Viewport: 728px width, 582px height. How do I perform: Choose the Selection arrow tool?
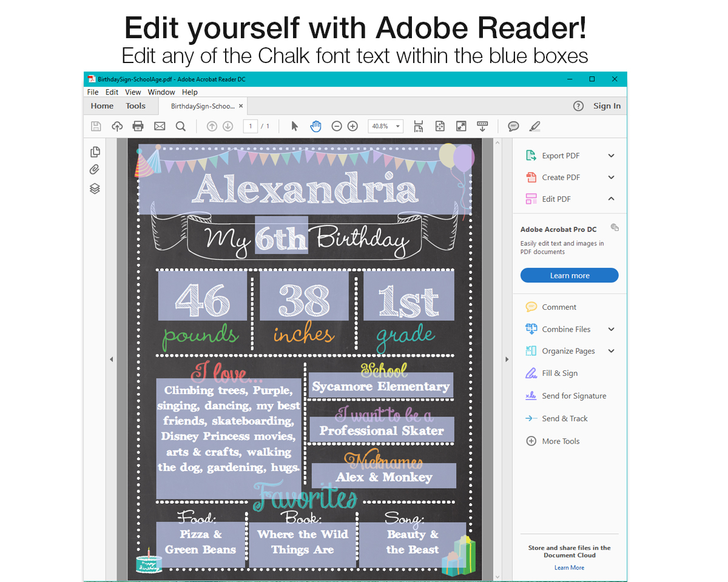[x=295, y=126]
